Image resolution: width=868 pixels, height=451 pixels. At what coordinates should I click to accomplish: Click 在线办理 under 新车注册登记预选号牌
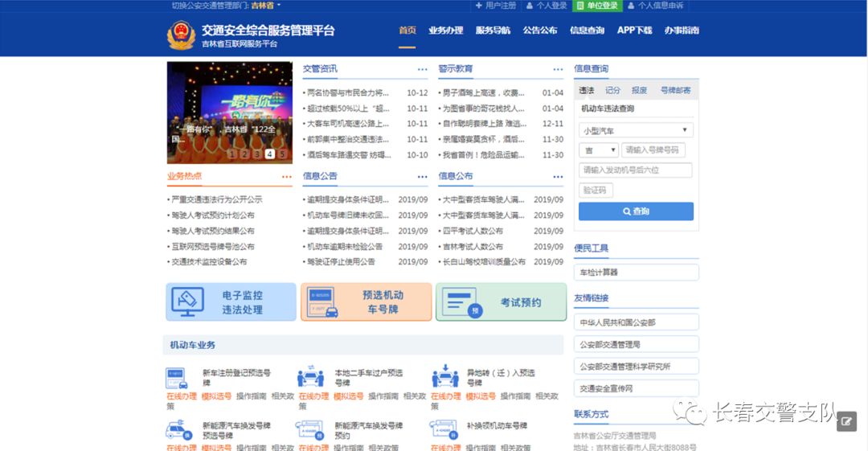pyautogui.click(x=182, y=396)
